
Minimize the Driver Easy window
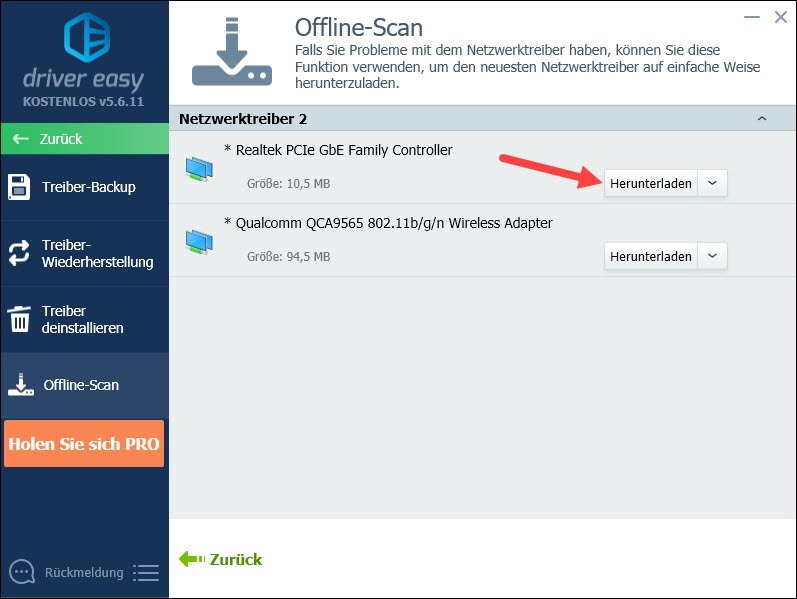click(x=752, y=17)
